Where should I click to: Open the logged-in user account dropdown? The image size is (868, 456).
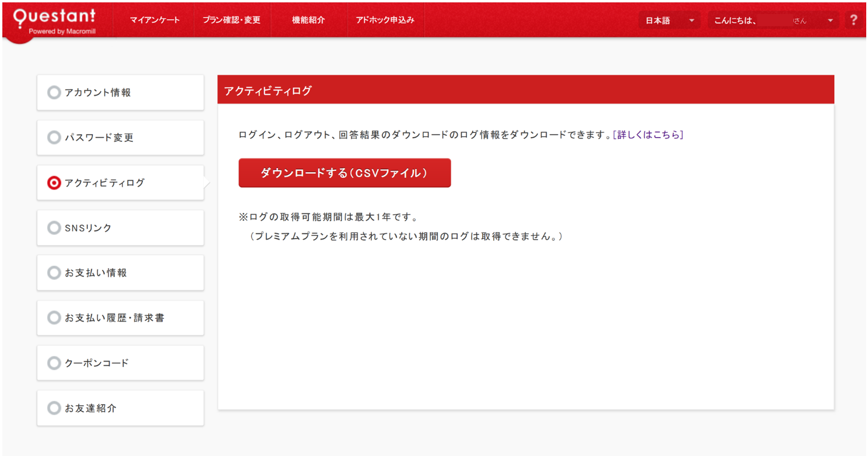pos(772,20)
